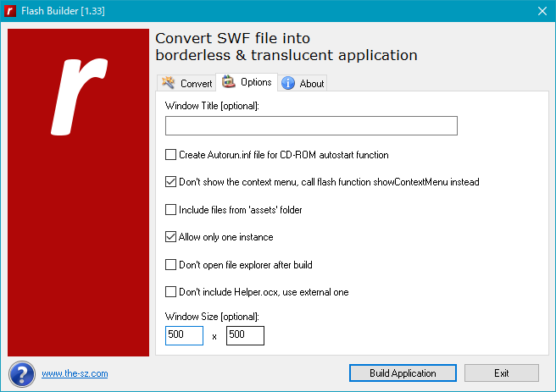This screenshot has width=556, height=392.
Task: Click the large red 'r' logo banner
Action: (78, 192)
